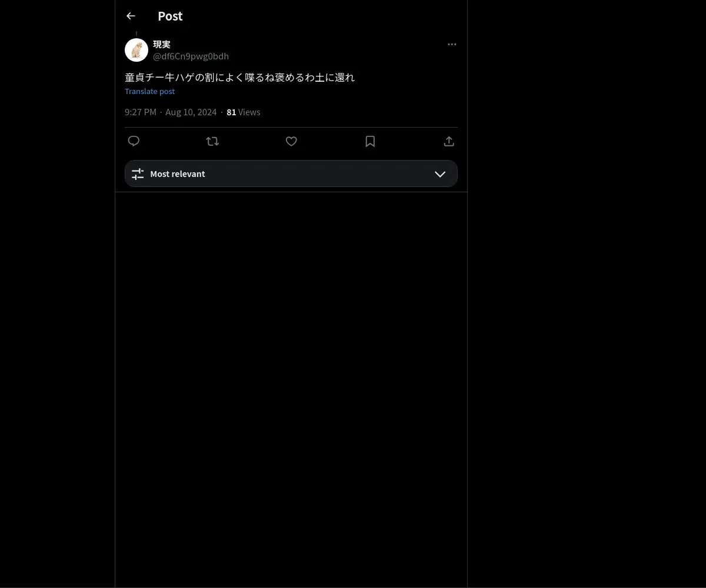706x588 pixels.
Task: Click the handle @df6Cn9pwg0bdh
Action: [x=191, y=56]
